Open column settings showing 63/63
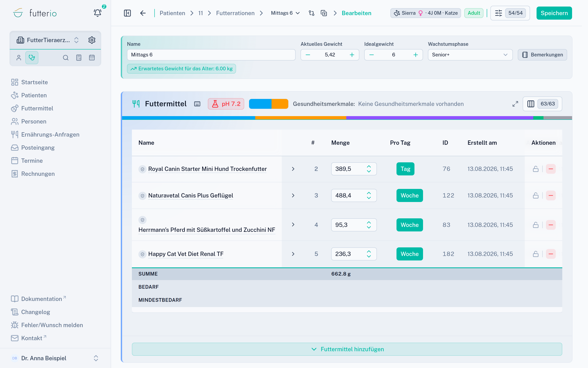The image size is (588, 368). tap(542, 104)
